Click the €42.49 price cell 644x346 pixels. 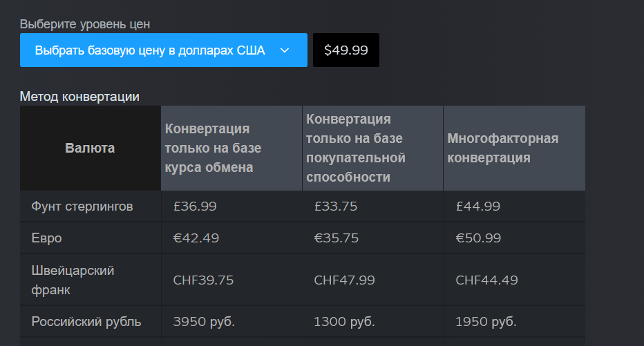(196, 238)
